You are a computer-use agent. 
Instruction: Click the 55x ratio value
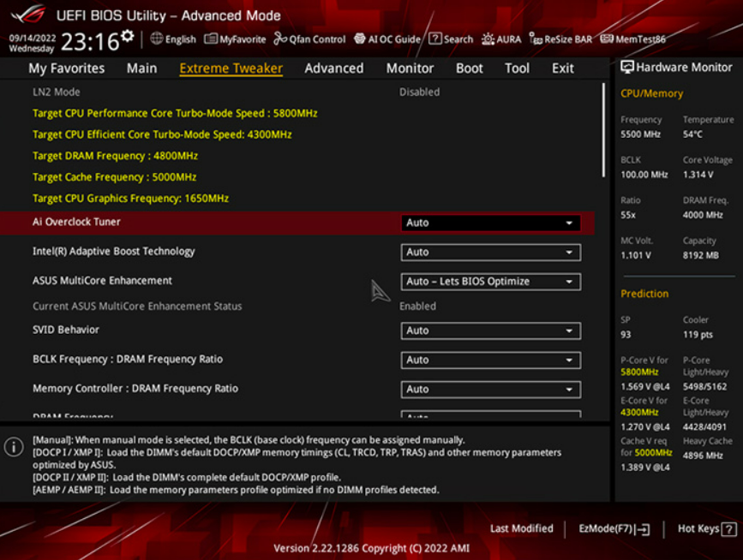(628, 215)
